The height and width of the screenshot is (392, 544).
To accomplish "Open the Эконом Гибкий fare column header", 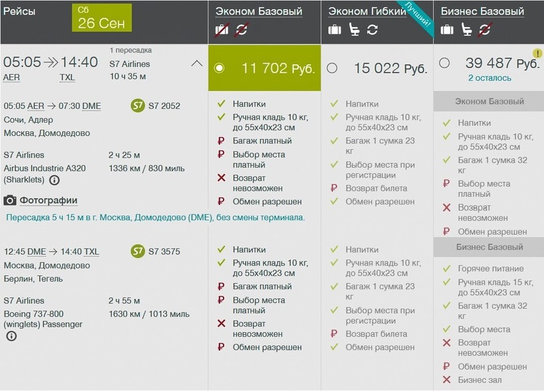I will 367,11.
